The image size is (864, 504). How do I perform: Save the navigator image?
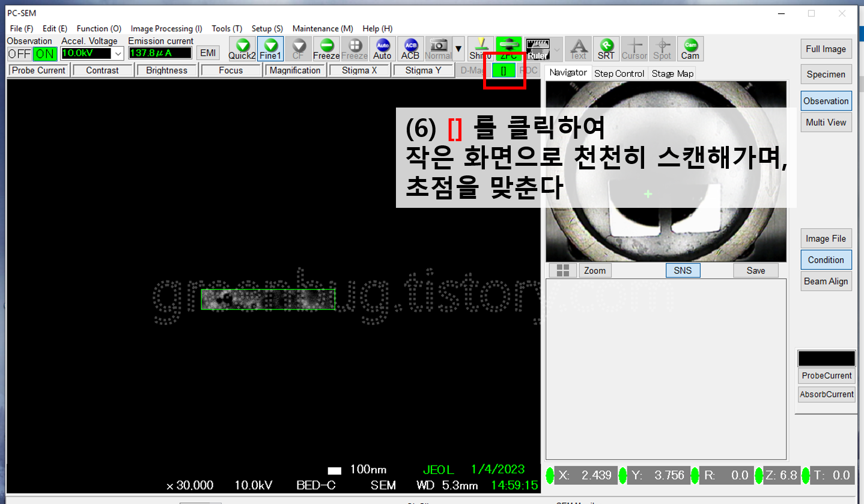coord(756,270)
